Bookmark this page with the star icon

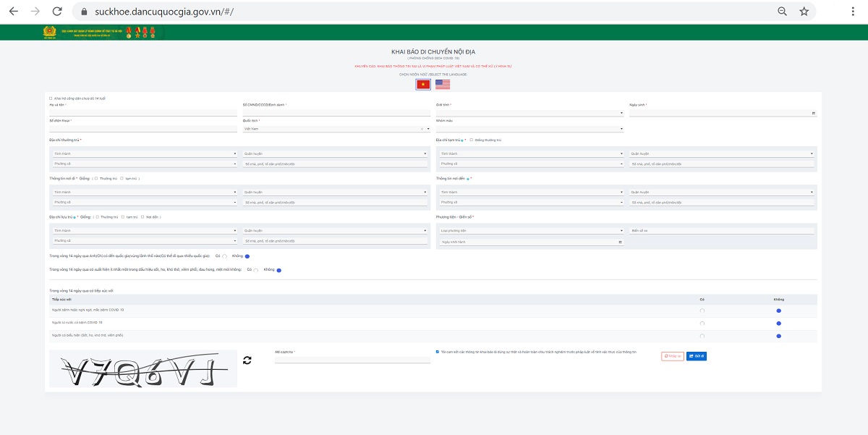tap(804, 12)
